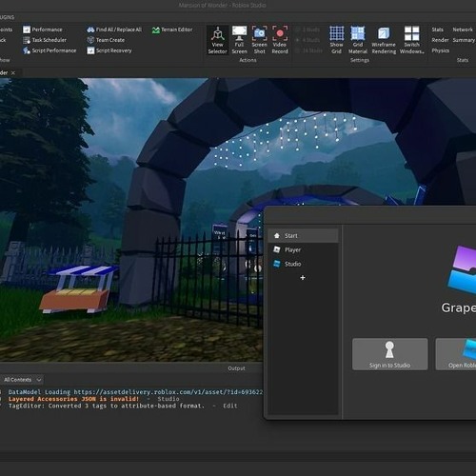Show Physics stats
The width and height of the screenshot is (476, 476).
pos(440,50)
